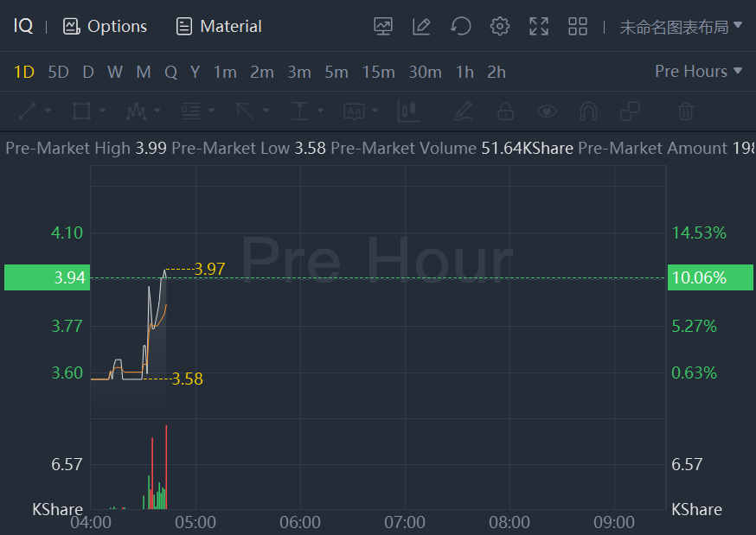
Task: Open the Options button
Action: click(106, 26)
